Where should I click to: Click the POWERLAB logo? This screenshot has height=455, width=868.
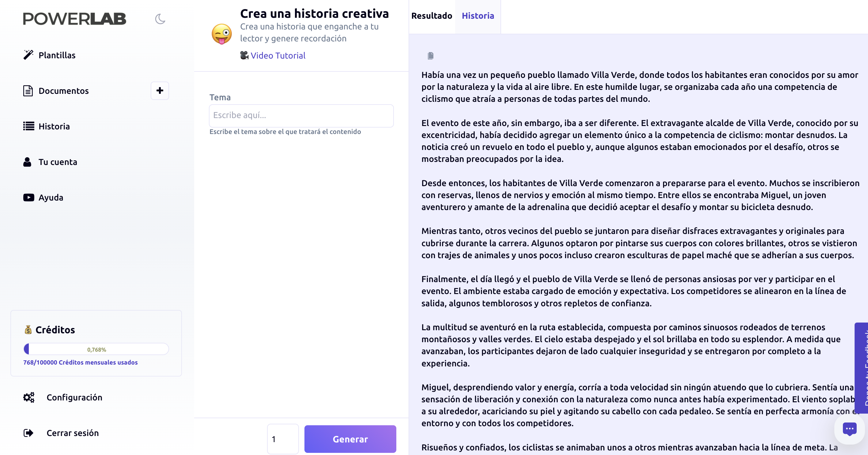click(74, 19)
